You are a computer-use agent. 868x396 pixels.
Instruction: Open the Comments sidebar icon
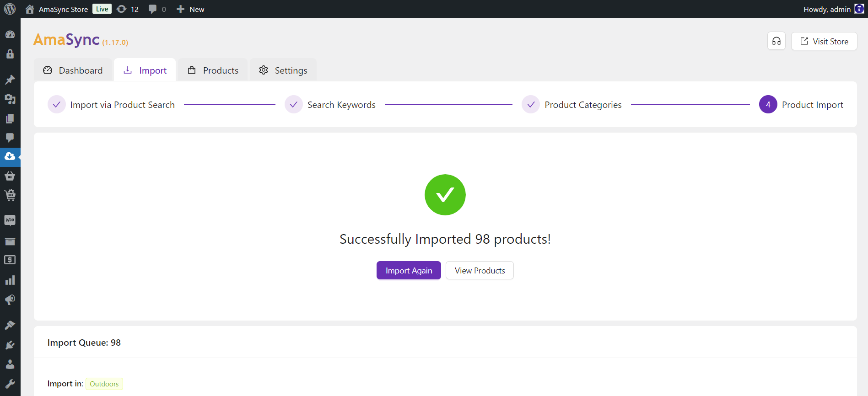pyautogui.click(x=10, y=138)
